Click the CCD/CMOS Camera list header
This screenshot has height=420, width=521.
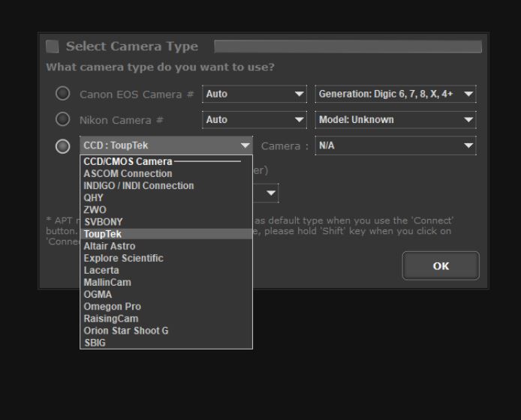click(x=166, y=161)
